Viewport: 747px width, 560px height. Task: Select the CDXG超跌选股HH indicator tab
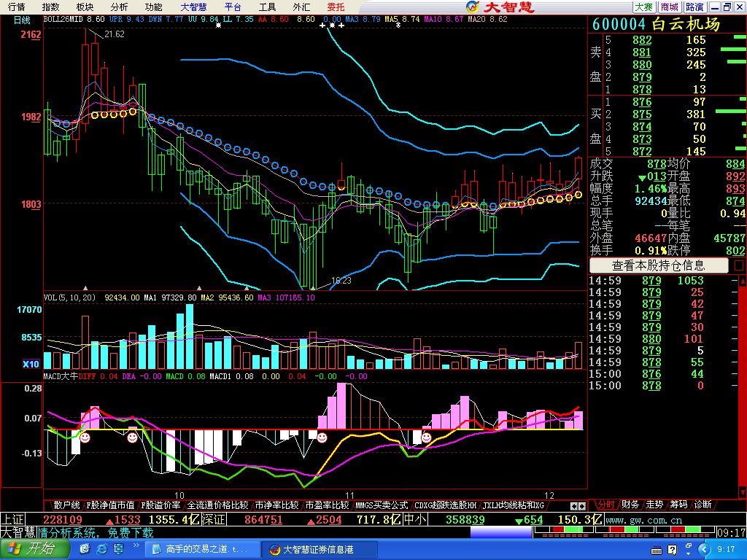coord(446,505)
